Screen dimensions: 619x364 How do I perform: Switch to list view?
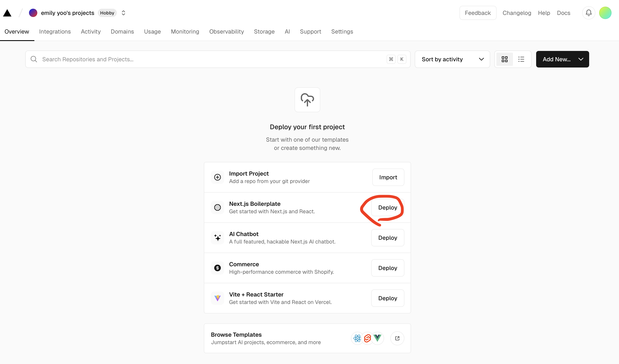521,59
